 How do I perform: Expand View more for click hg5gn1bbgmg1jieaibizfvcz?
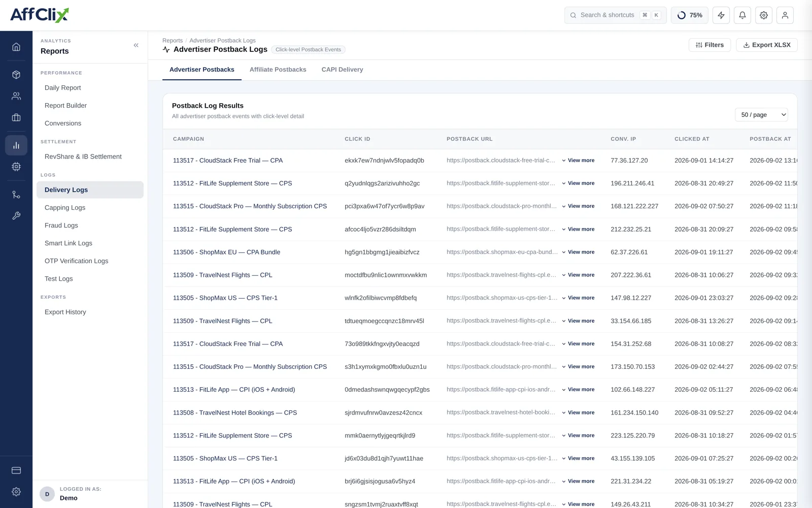pos(578,252)
